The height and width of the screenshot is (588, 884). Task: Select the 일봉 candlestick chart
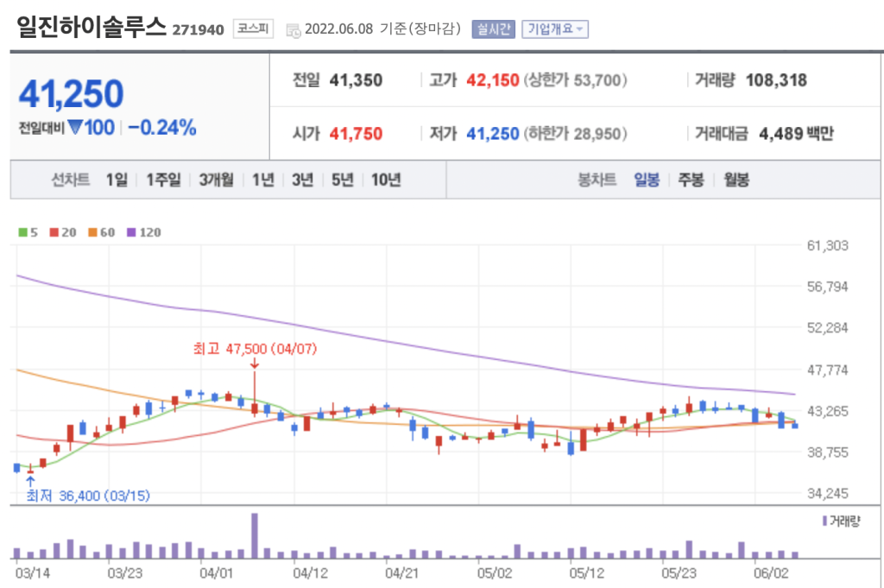click(647, 180)
